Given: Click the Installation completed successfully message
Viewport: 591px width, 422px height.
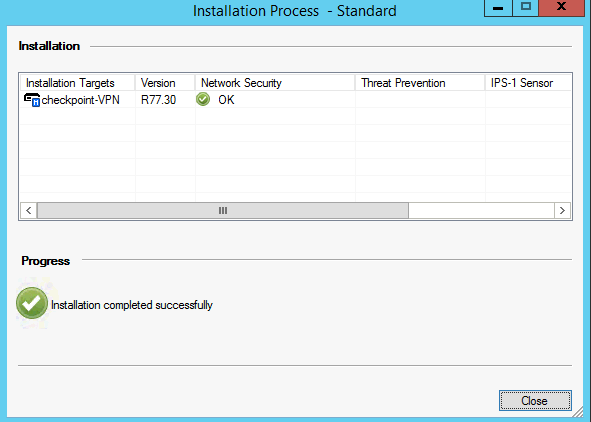Looking at the screenshot, I should (x=132, y=305).
